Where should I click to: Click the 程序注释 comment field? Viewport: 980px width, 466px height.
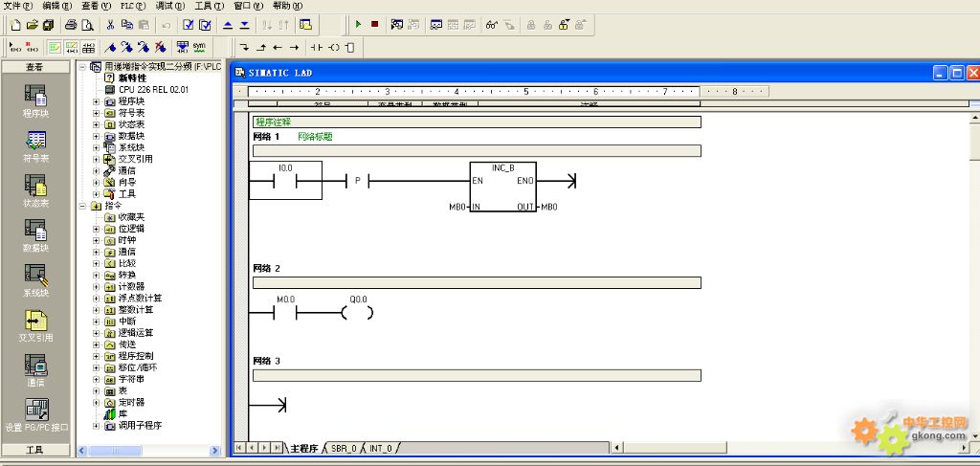click(x=477, y=122)
